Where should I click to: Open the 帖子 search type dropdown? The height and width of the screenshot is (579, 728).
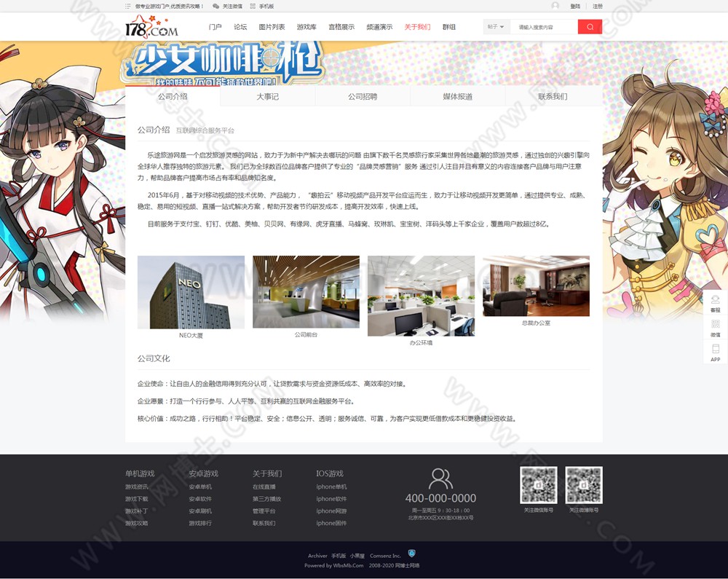coord(496,27)
